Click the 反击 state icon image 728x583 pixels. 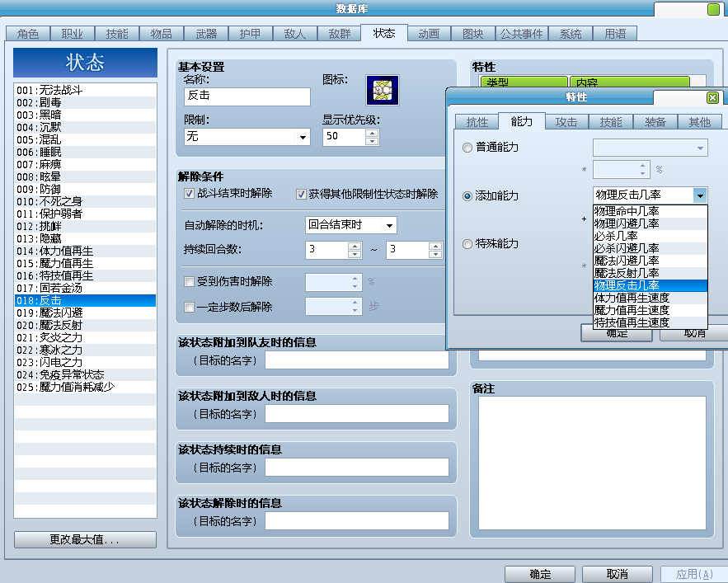click(382, 90)
